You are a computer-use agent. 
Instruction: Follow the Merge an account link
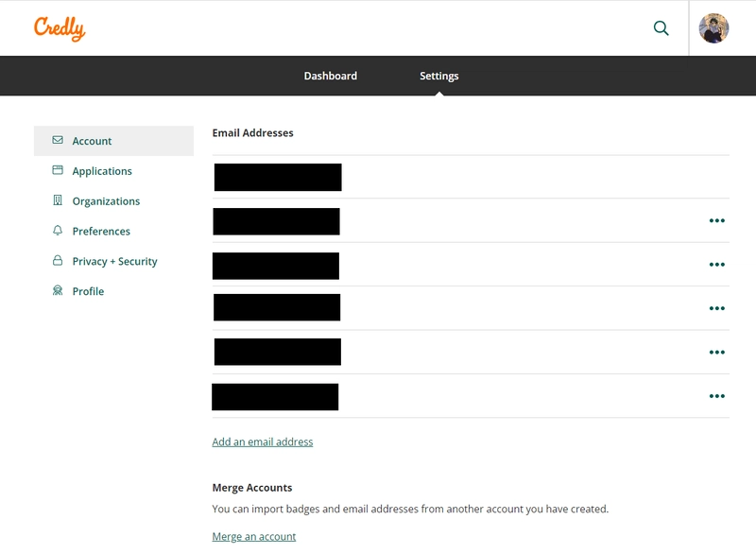(253, 536)
